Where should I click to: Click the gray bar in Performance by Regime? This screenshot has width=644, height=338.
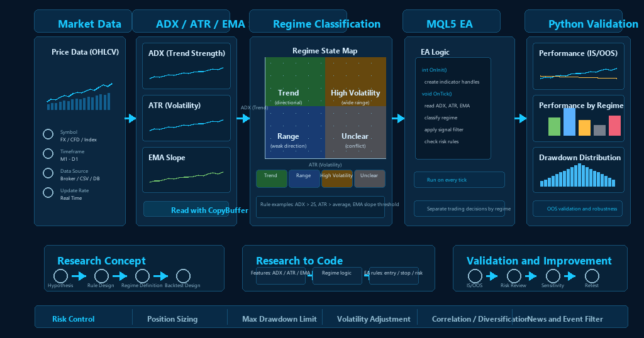pyautogui.click(x=599, y=131)
